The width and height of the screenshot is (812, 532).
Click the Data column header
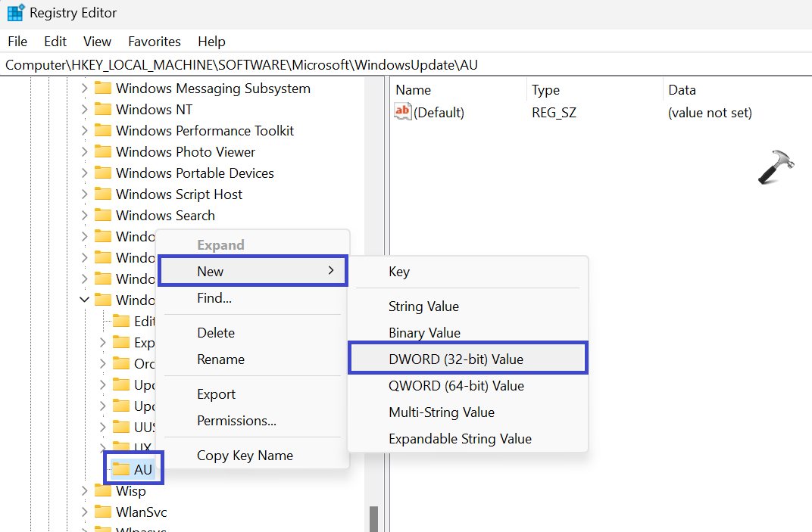click(682, 90)
